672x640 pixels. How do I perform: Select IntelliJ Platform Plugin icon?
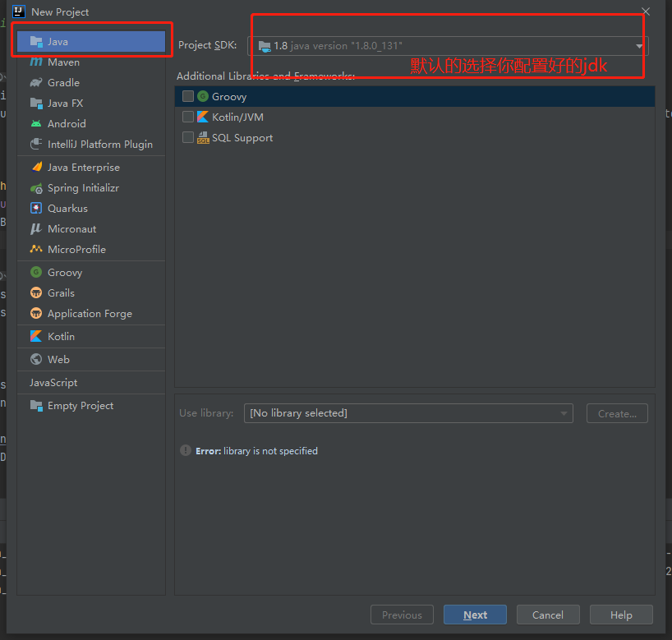[x=36, y=144]
